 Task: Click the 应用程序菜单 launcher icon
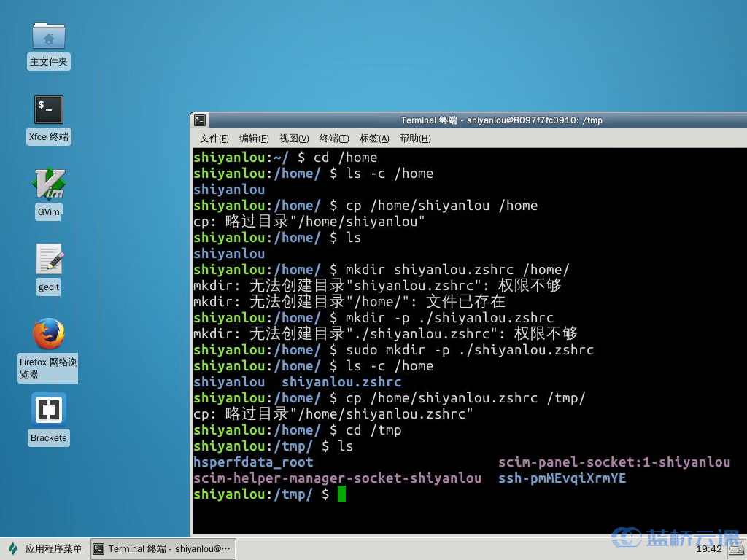[x=10, y=549]
